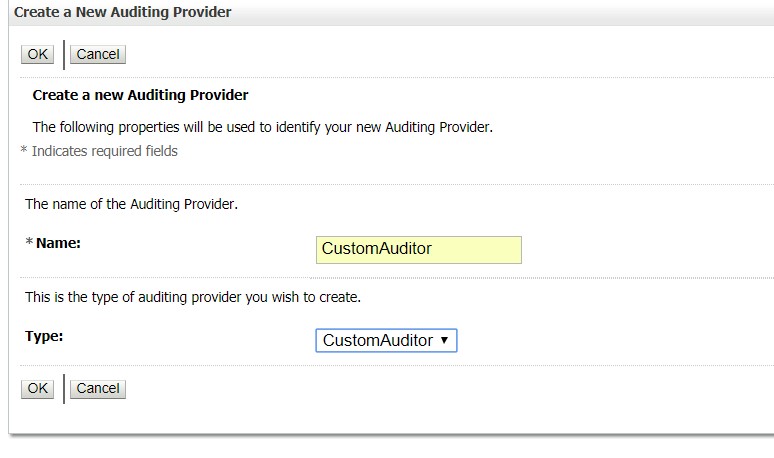The width and height of the screenshot is (774, 458).
Task: Click the required asterisk beside Name
Action: [x=29, y=244]
